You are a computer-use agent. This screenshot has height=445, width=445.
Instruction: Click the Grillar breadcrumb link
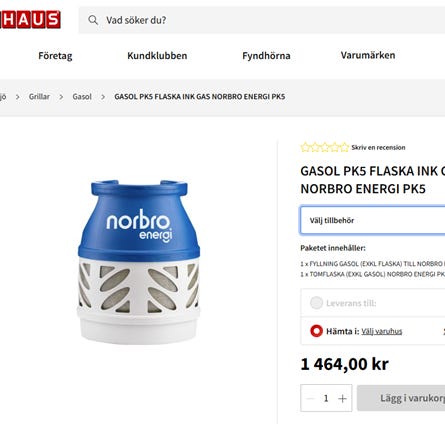pos(39,97)
